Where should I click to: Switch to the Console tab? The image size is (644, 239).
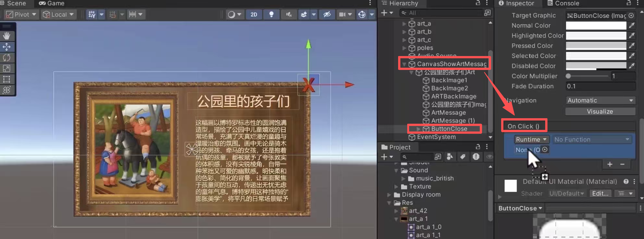coord(563,3)
